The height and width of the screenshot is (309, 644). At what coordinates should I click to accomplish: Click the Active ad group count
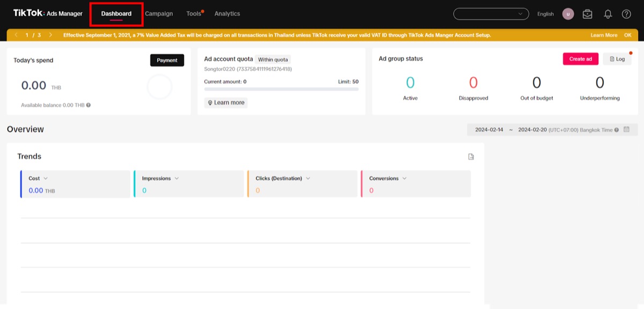(x=411, y=83)
